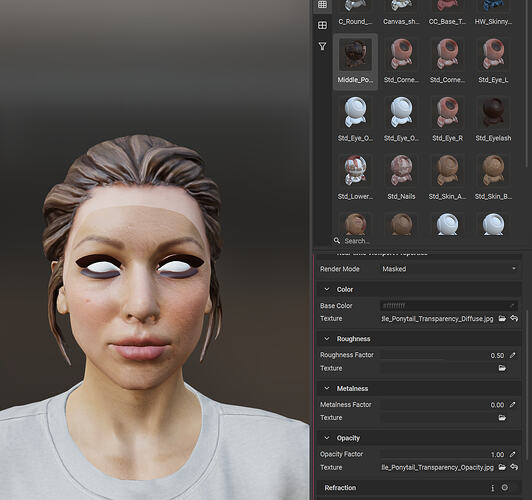This screenshot has height=500, width=532.
Task: Reset the Diffuse texture with revert arrow
Action: click(514, 319)
